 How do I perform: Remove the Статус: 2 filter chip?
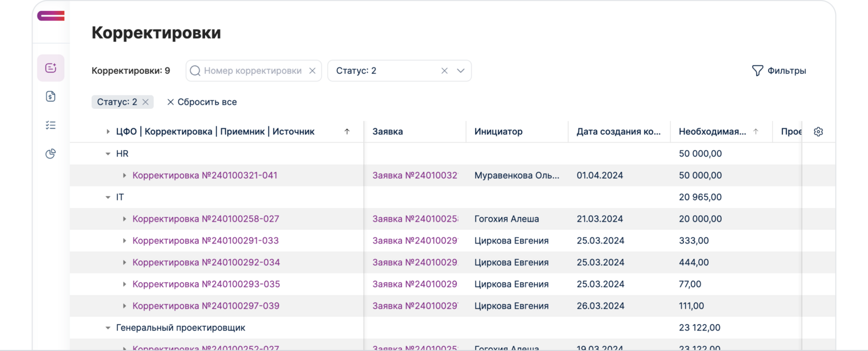pos(146,102)
